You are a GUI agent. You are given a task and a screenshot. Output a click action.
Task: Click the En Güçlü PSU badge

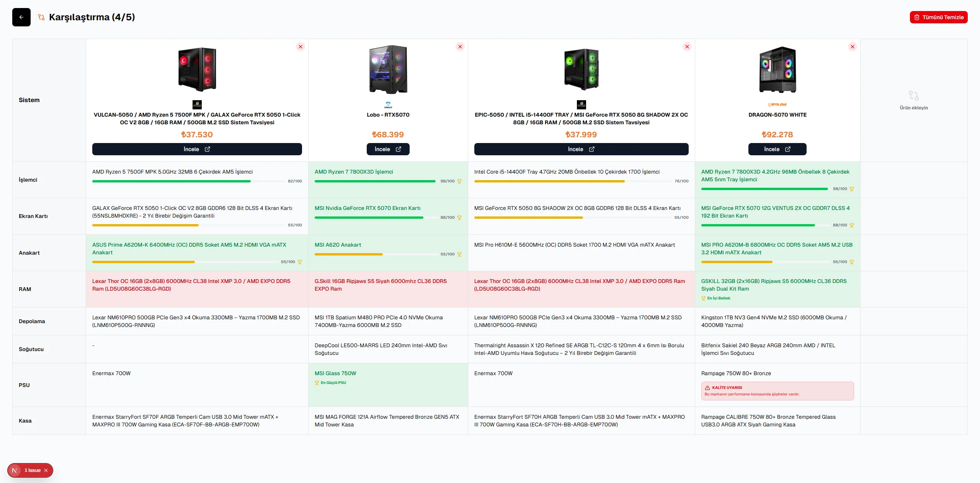coord(331,383)
